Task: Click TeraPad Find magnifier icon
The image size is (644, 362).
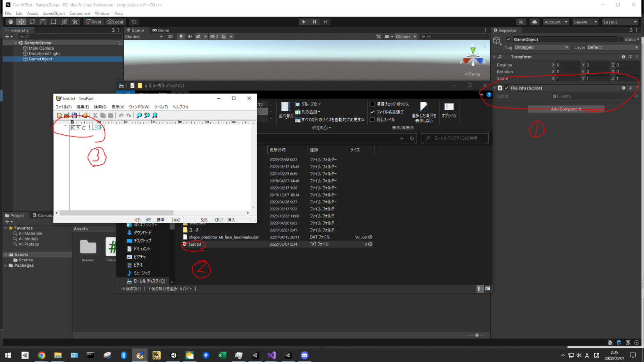Action: tap(139, 115)
